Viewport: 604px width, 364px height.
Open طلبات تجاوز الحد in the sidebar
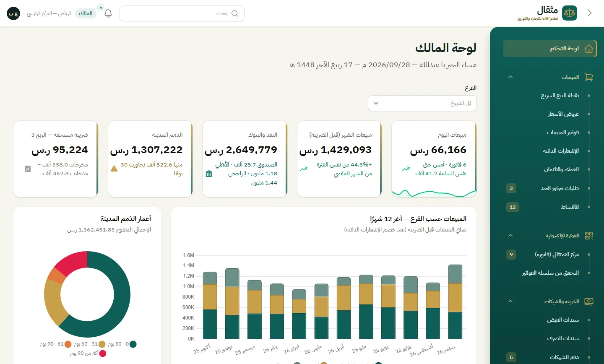(550, 188)
